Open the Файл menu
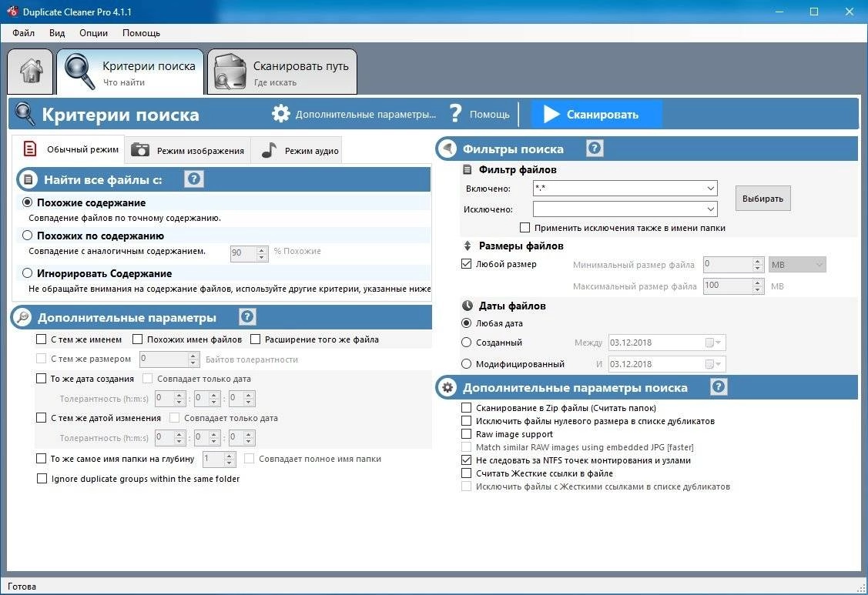868x595 pixels. (23, 32)
